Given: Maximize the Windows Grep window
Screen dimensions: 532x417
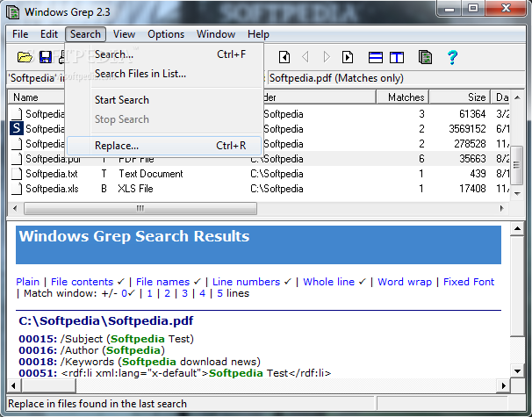Looking at the screenshot, I should pyautogui.click(x=473, y=8).
